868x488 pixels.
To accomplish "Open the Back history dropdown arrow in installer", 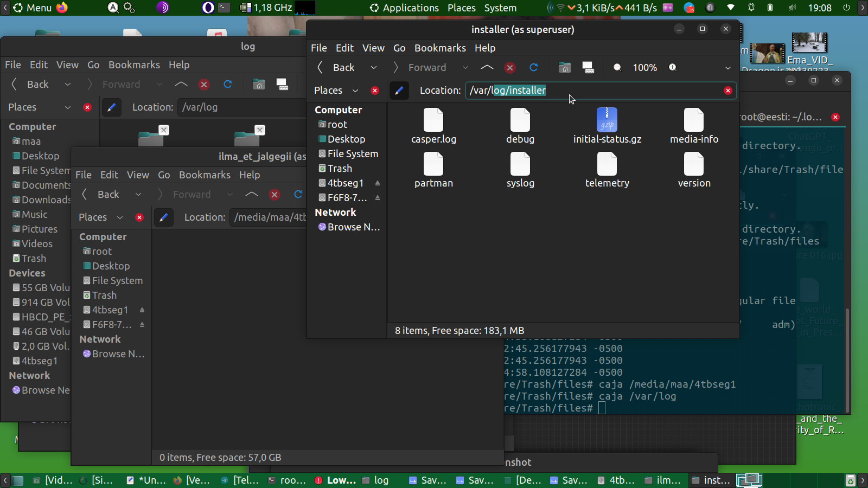I will coord(374,68).
